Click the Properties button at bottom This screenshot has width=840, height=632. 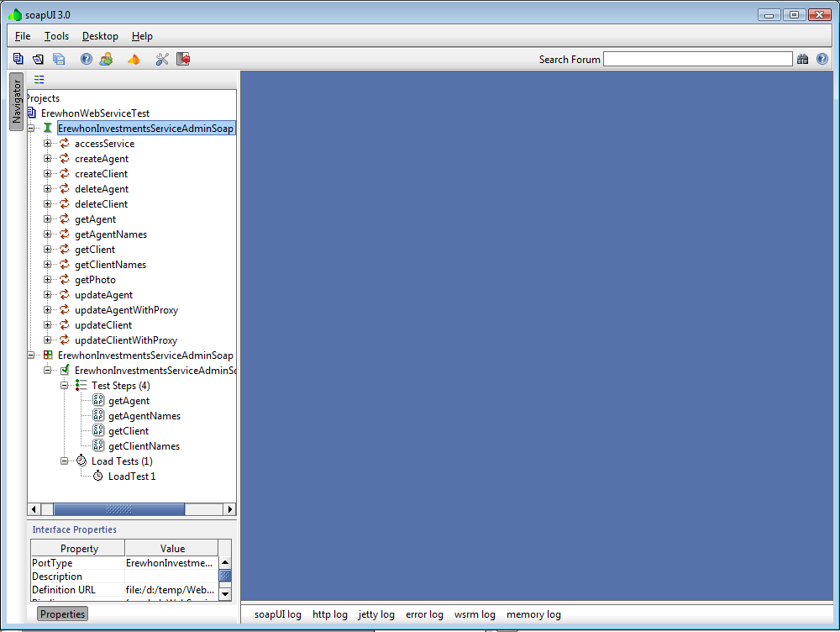click(63, 614)
